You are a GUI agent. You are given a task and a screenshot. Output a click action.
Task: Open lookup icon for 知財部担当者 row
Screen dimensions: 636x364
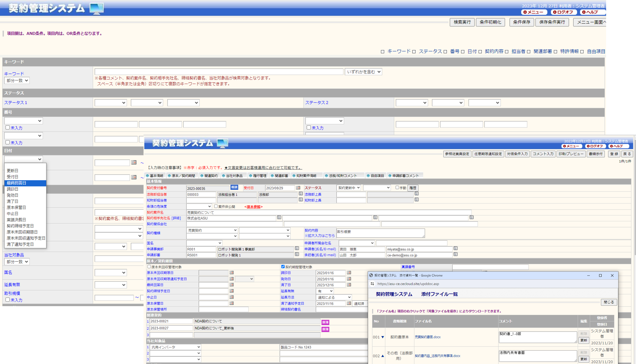[x=301, y=200]
